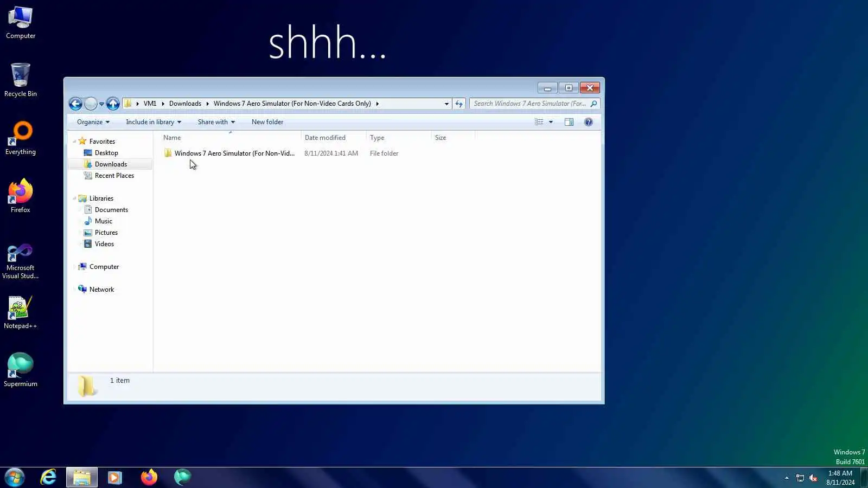Select the Firefox desktop shortcut
The image size is (868, 488).
pyautogui.click(x=21, y=196)
